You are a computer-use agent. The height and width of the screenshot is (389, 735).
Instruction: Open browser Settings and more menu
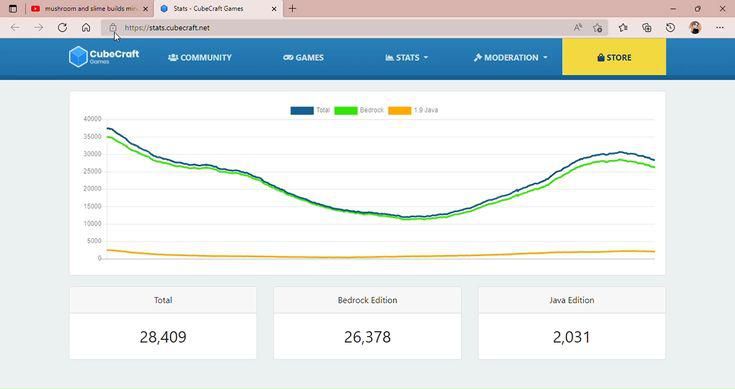tap(720, 28)
